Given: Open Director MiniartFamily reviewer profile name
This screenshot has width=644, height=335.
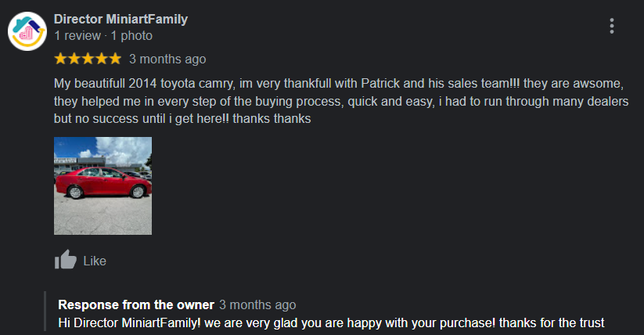Looking at the screenshot, I should 121,20.
